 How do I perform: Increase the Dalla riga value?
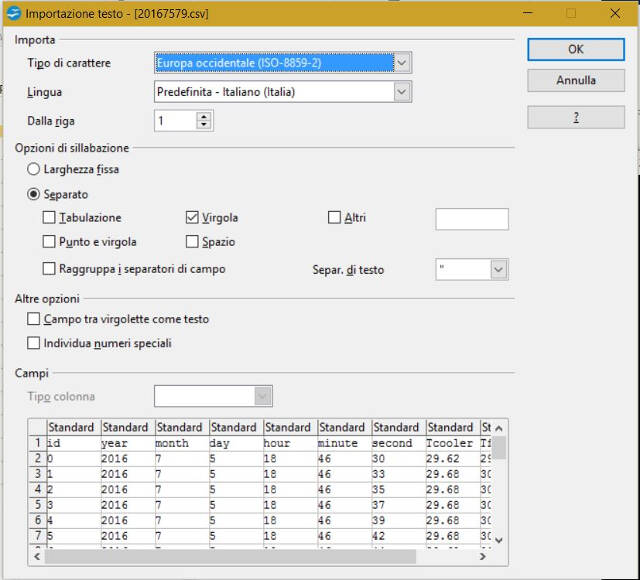(204, 116)
